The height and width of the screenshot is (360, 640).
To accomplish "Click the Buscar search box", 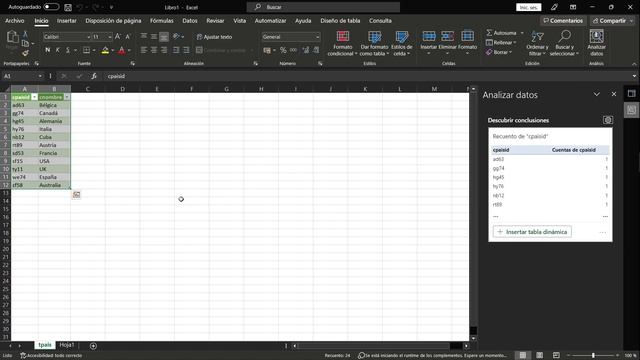I will (x=323, y=7).
